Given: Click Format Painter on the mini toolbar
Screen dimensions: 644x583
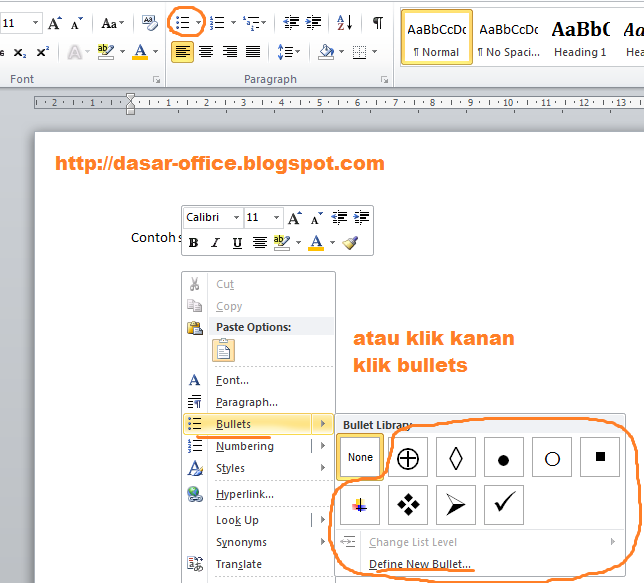Looking at the screenshot, I should point(350,243).
